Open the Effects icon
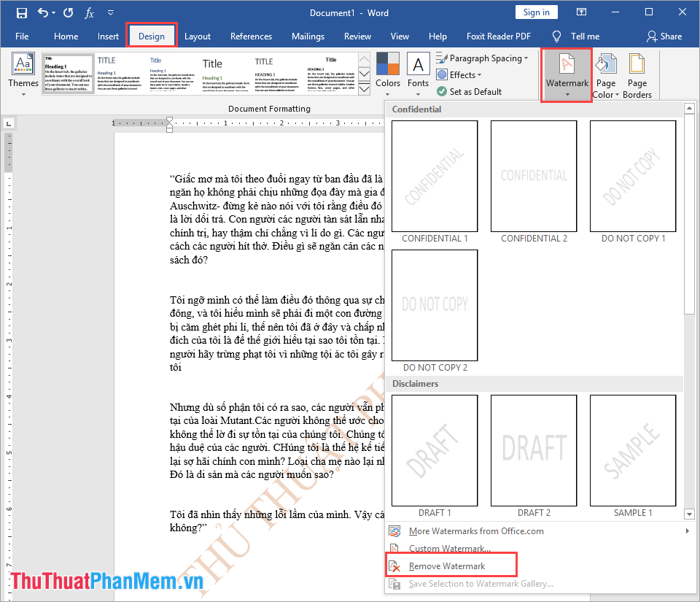The width and height of the screenshot is (700, 602). tap(459, 74)
